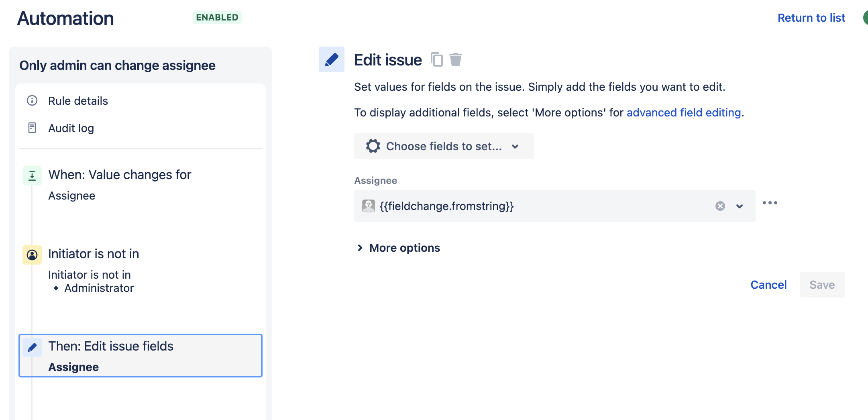Clear the Assignee field value
Screen dimensions: 868x420
click(x=720, y=206)
